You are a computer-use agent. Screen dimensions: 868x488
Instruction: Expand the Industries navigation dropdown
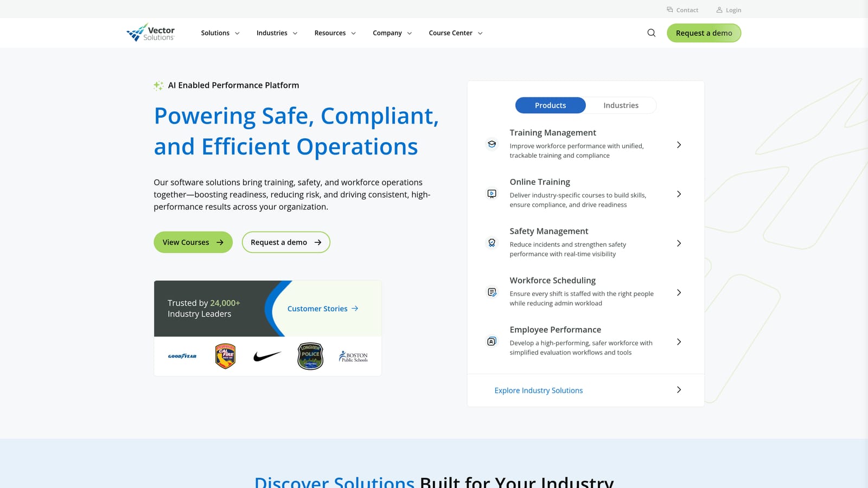[277, 33]
